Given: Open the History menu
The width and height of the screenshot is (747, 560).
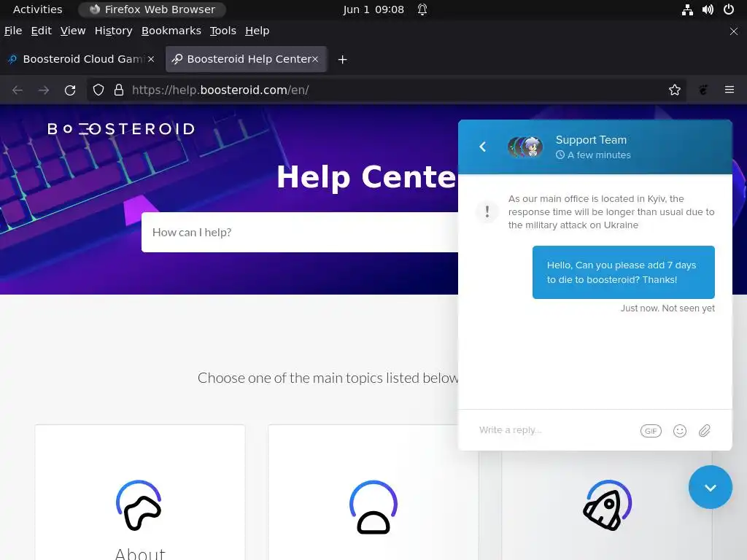Looking at the screenshot, I should coord(113,31).
